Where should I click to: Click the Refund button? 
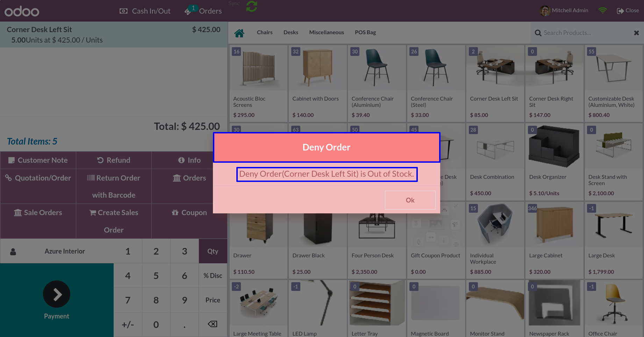tap(114, 160)
